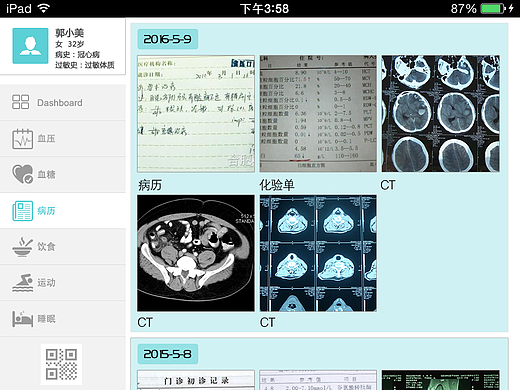The height and width of the screenshot is (390, 520).
Task: Click the sleep bed icon
Action: 22,319
